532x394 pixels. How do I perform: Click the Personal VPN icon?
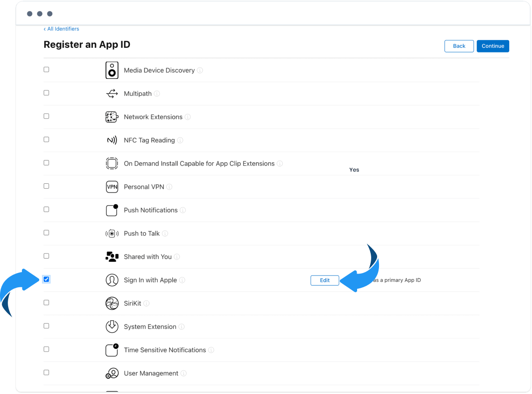(112, 187)
